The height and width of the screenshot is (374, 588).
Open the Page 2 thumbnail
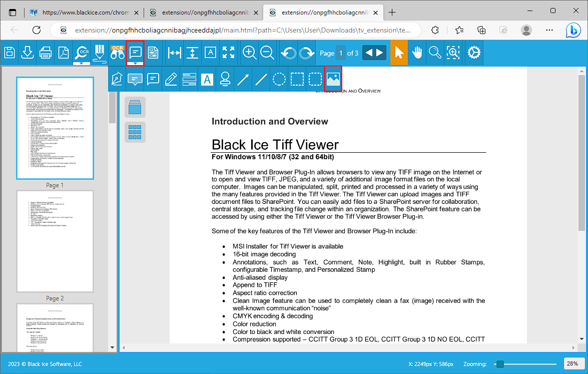pos(55,241)
